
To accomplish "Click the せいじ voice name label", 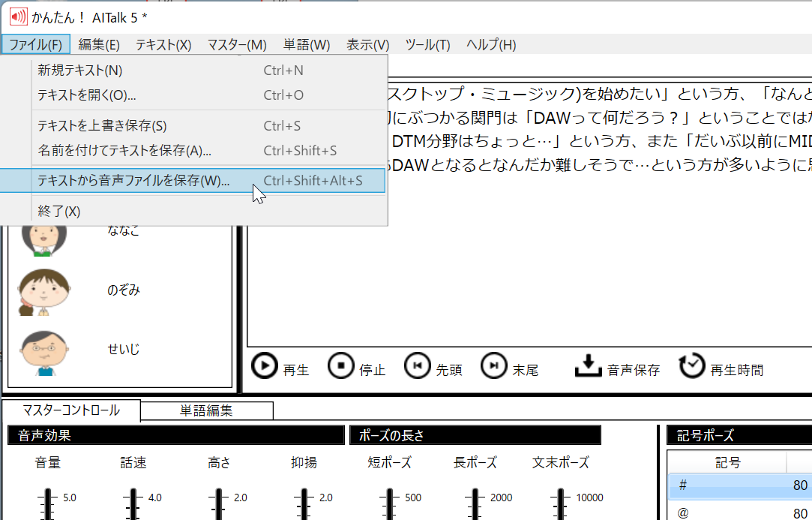I will pos(123,350).
